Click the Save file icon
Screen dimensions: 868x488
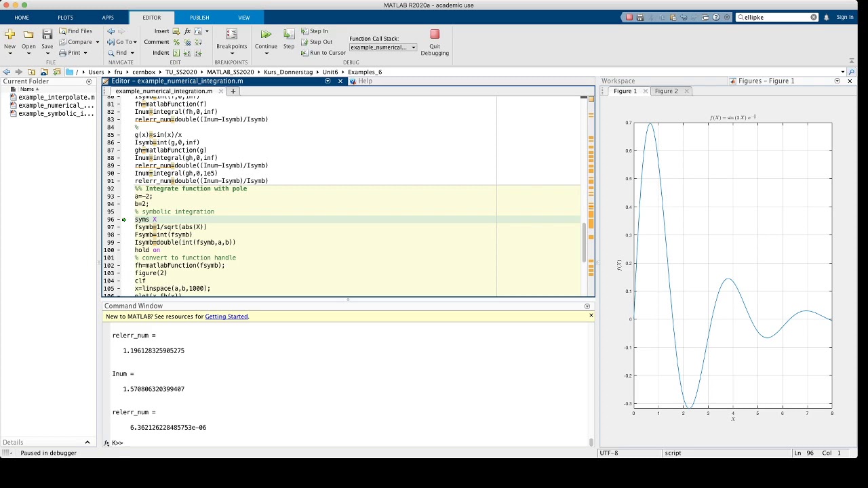(x=47, y=35)
